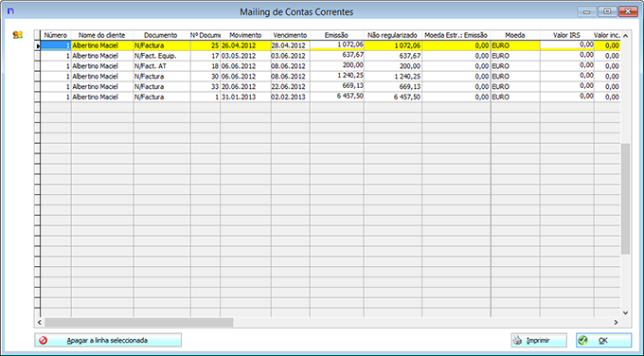644x356 pixels.
Task: Click the clients icon left of the table
Action: pyautogui.click(x=18, y=35)
